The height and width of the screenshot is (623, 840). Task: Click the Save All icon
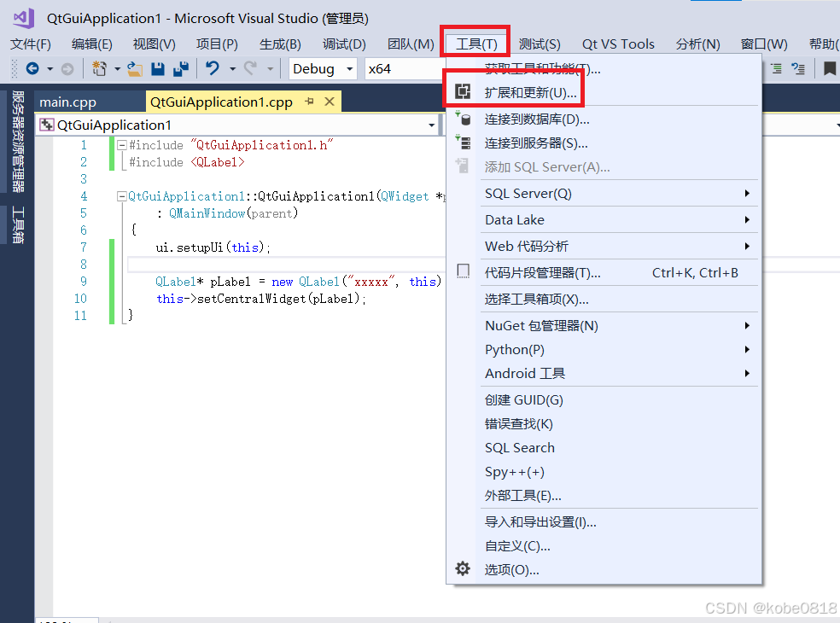pyautogui.click(x=181, y=68)
